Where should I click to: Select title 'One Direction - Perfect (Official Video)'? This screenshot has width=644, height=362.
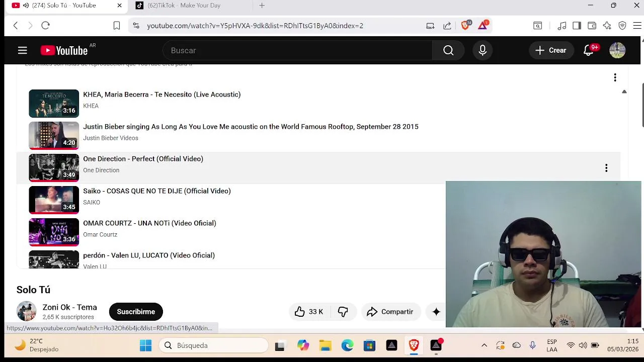pyautogui.click(x=143, y=159)
